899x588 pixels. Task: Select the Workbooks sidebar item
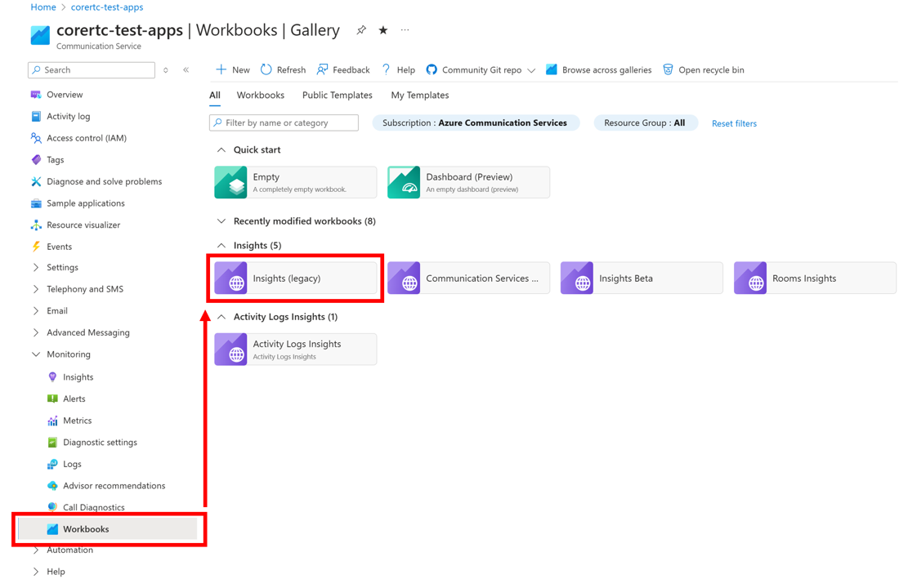tap(108, 529)
